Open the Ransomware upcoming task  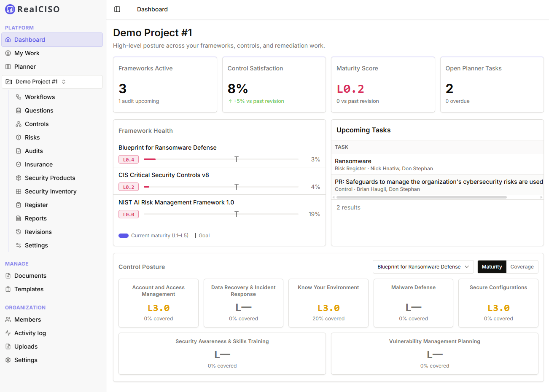pyautogui.click(x=437, y=164)
